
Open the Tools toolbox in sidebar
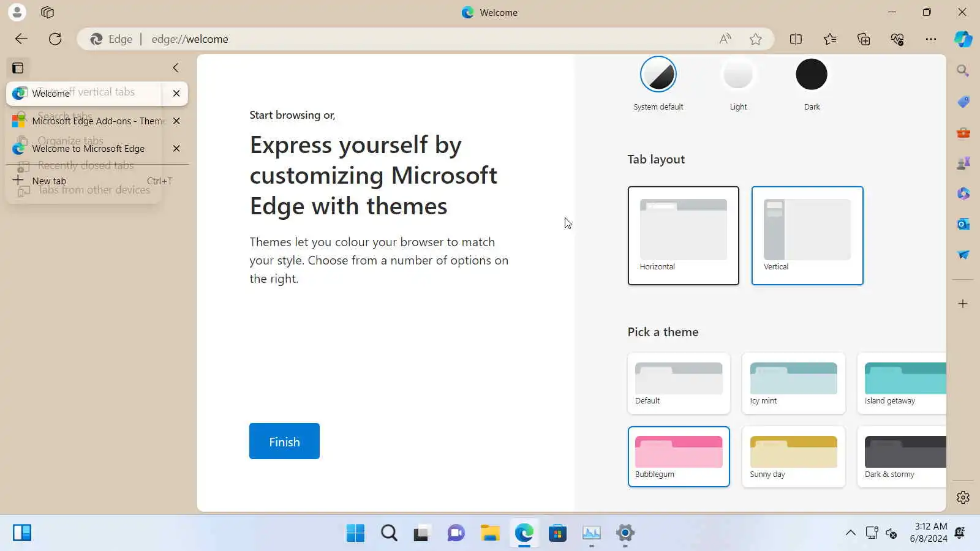pos(963,132)
